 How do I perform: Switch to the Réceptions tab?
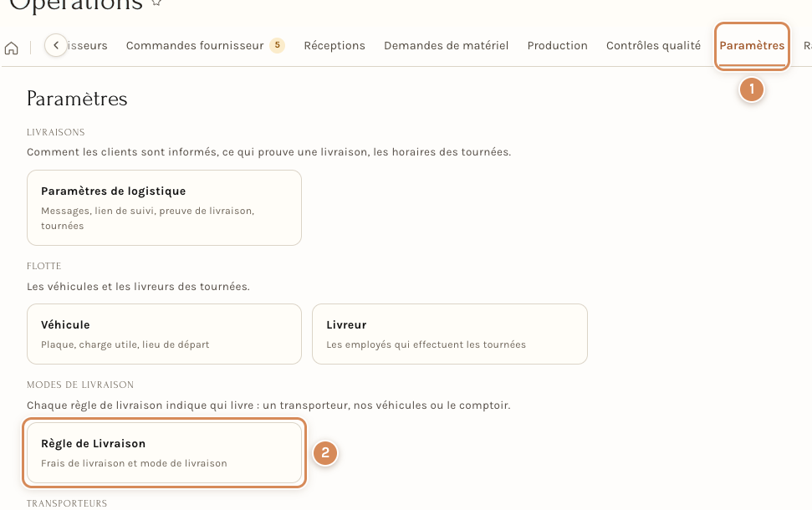coord(335,45)
